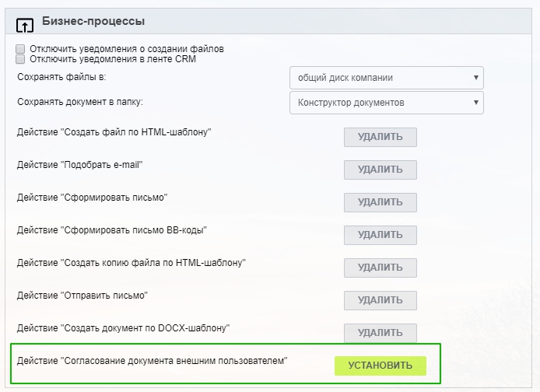Delete 'Создать копию файла по HTML-шаблону' action
This screenshot has height=392, width=540.
pyautogui.click(x=380, y=268)
